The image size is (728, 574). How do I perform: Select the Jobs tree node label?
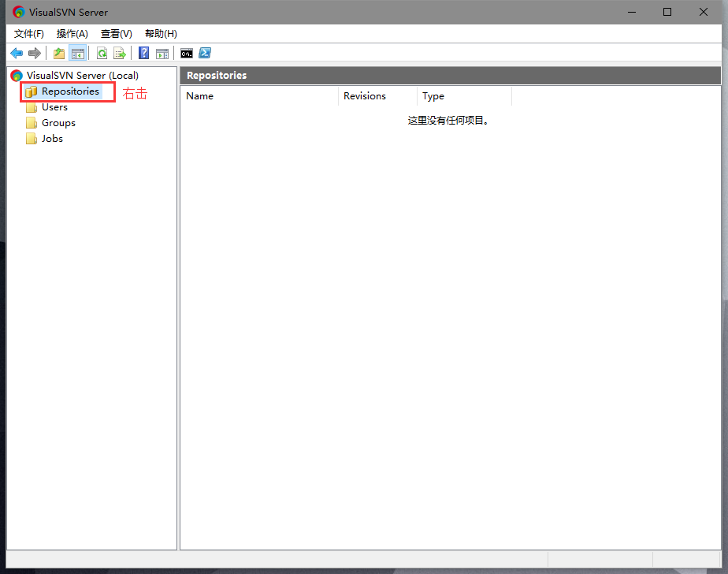click(52, 139)
